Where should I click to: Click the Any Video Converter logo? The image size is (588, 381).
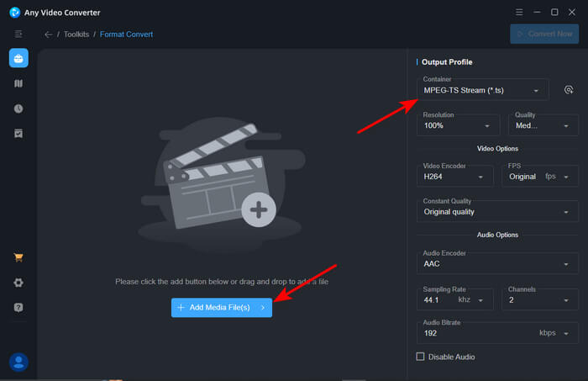point(14,13)
